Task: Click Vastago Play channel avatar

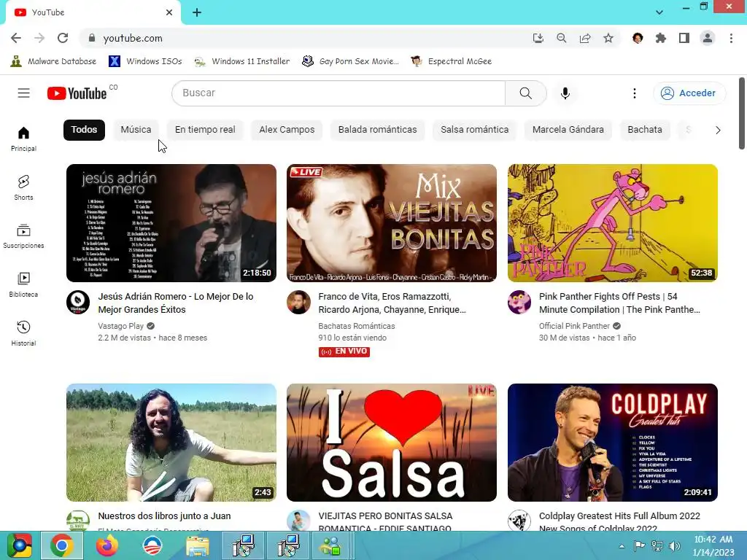Action: point(78,302)
